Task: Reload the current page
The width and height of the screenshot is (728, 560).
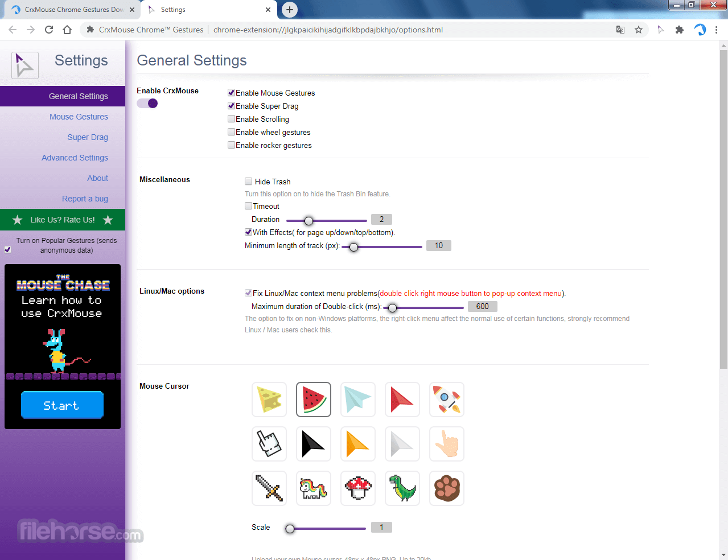Action: pyautogui.click(x=49, y=30)
